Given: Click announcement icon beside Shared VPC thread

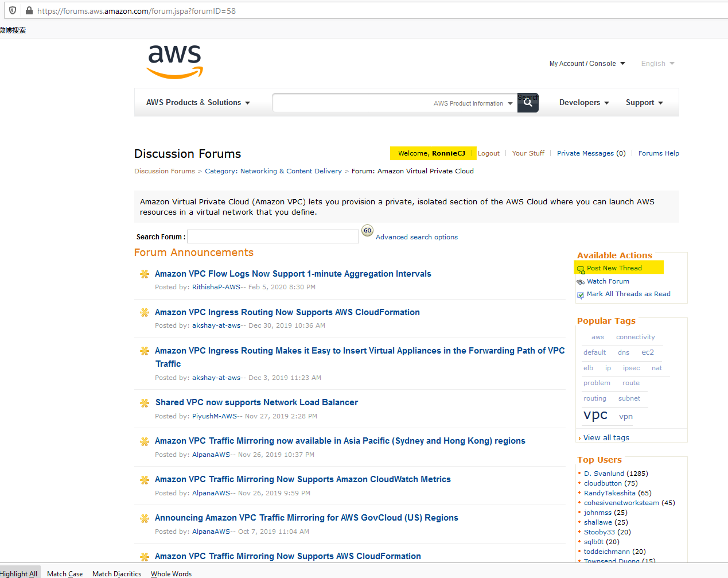Looking at the screenshot, I should pos(145,403).
